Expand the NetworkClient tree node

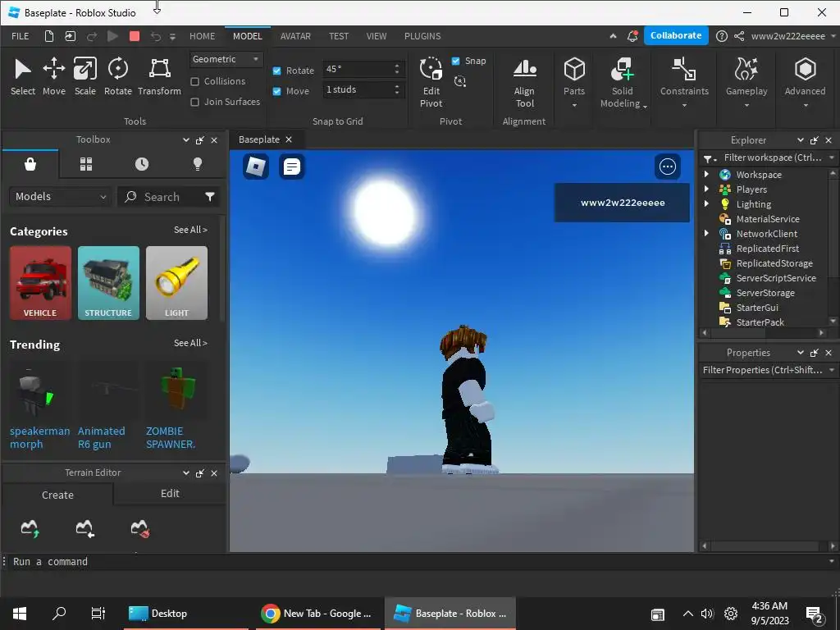[x=706, y=233]
